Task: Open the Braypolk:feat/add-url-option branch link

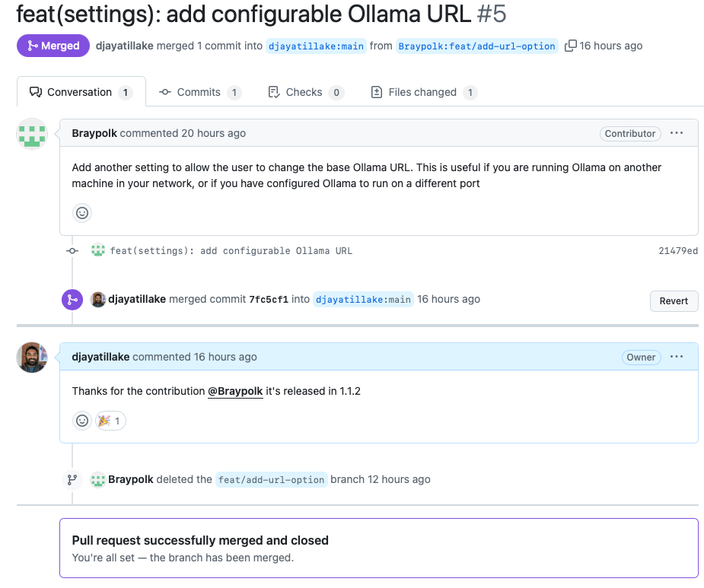Action: point(476,46)
